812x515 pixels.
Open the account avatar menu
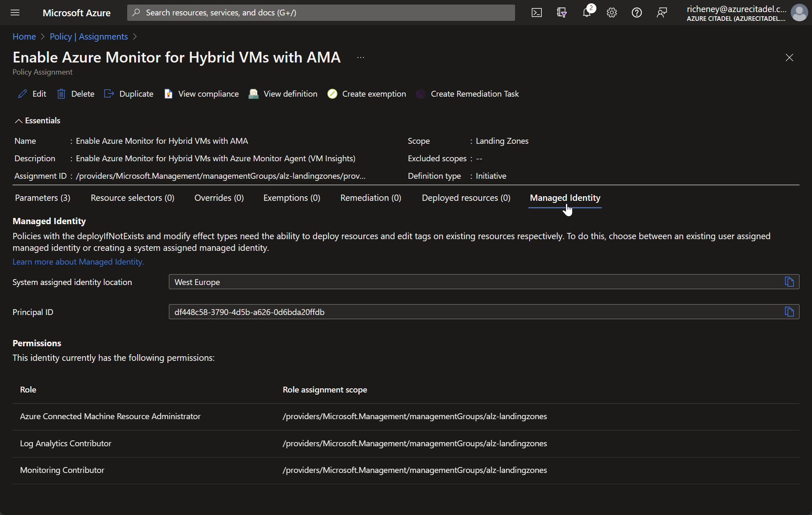coord(799,12)
